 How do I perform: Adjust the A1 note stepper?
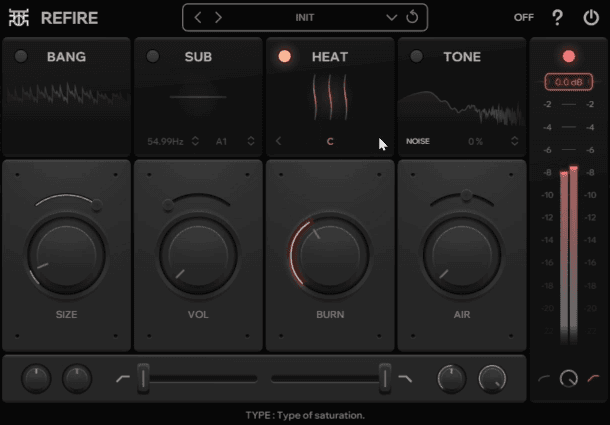(251, 141)
